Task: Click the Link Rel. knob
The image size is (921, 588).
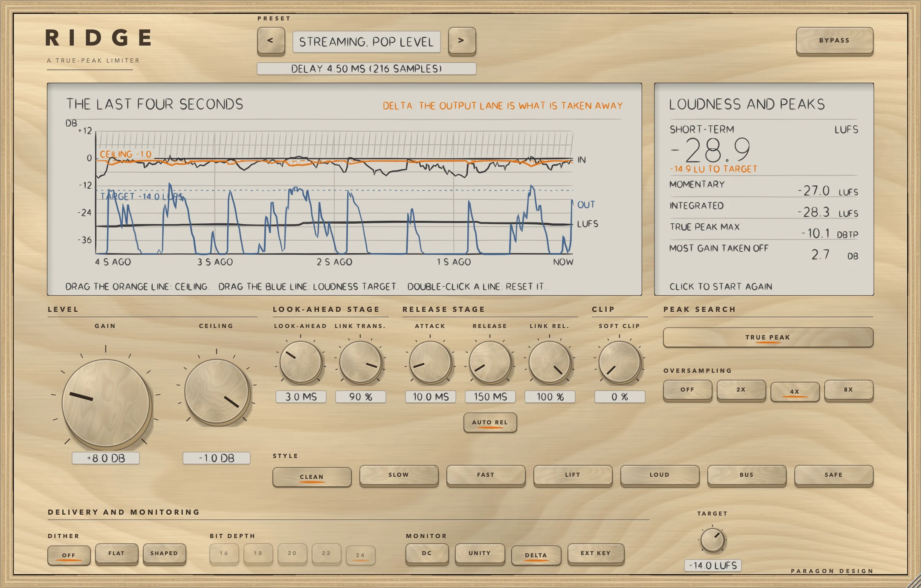Action: pyautogui.click(x=550, y=362)
